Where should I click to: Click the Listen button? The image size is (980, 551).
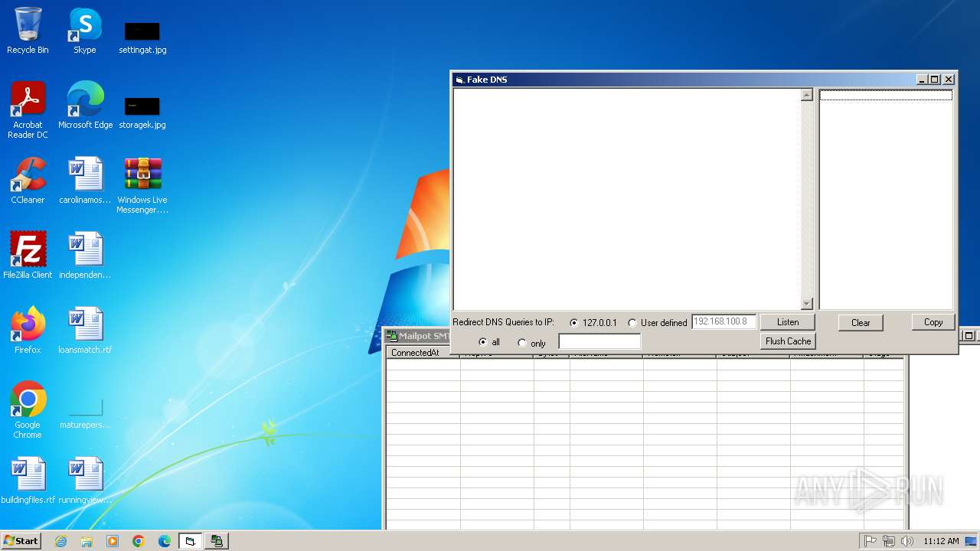click(x=788, y=322)
